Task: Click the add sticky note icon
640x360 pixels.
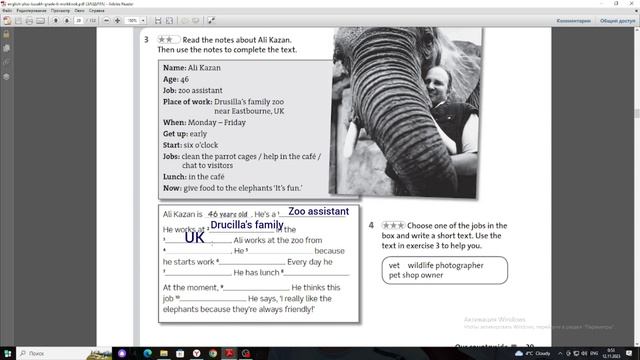Action: coord(185,20)
